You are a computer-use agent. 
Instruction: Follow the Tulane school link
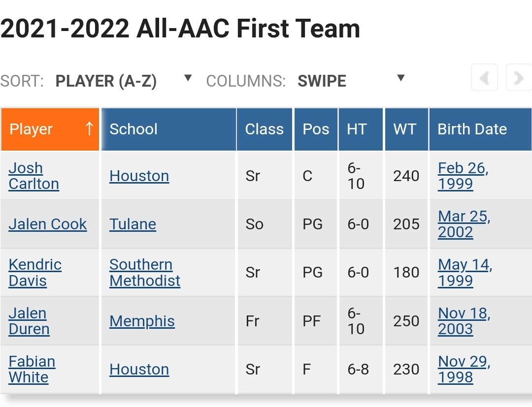pos(133,224)
